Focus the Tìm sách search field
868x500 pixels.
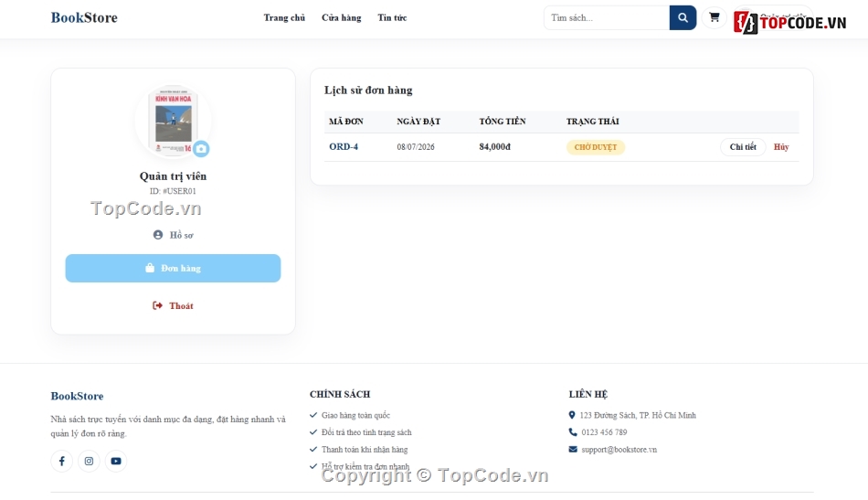pos(607,17)
